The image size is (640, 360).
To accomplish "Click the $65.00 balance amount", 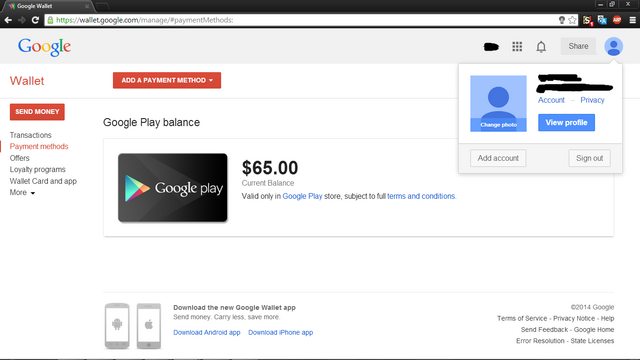I will coord(270,168).
